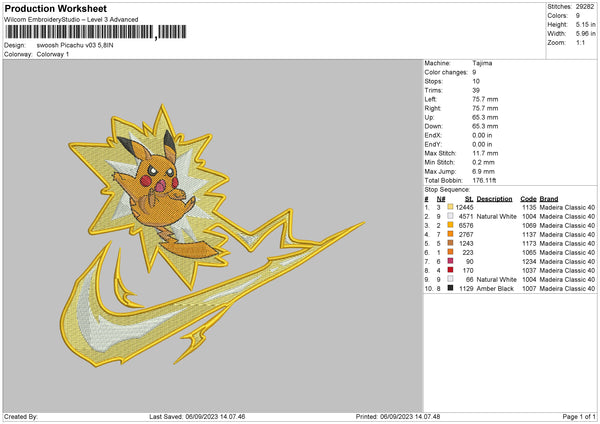This screenshot has width=600, height=424.
Task: Select the Stitches value 29282
Action: [585, 7]
